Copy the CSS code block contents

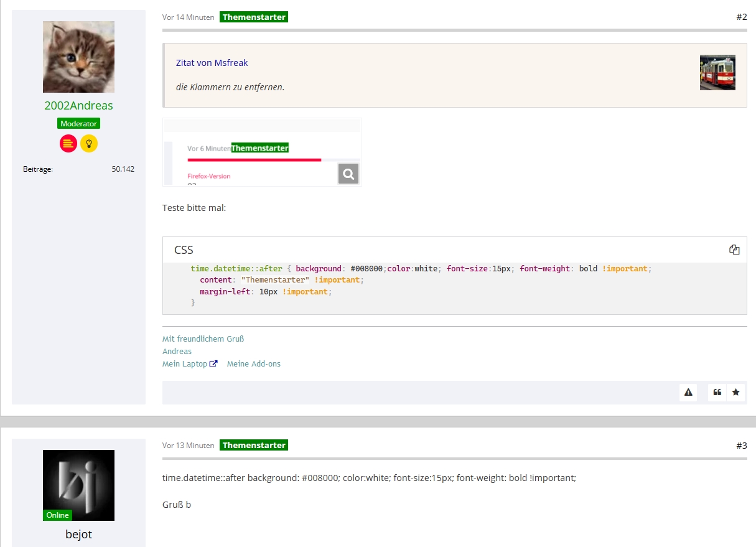click(x=734, y=250)
